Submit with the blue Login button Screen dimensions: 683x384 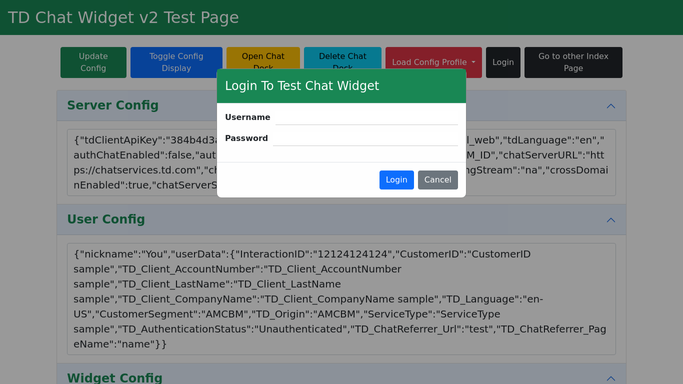(396, 180)
